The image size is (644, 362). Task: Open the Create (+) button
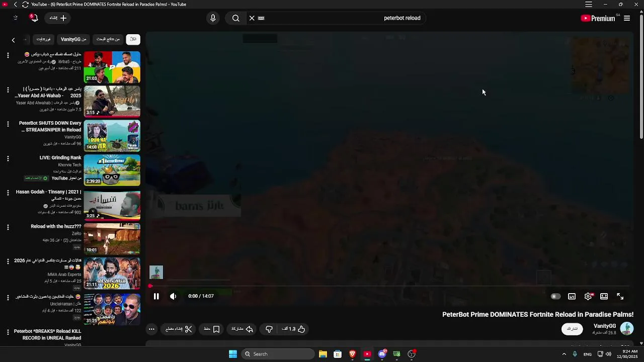click(58, 18)
